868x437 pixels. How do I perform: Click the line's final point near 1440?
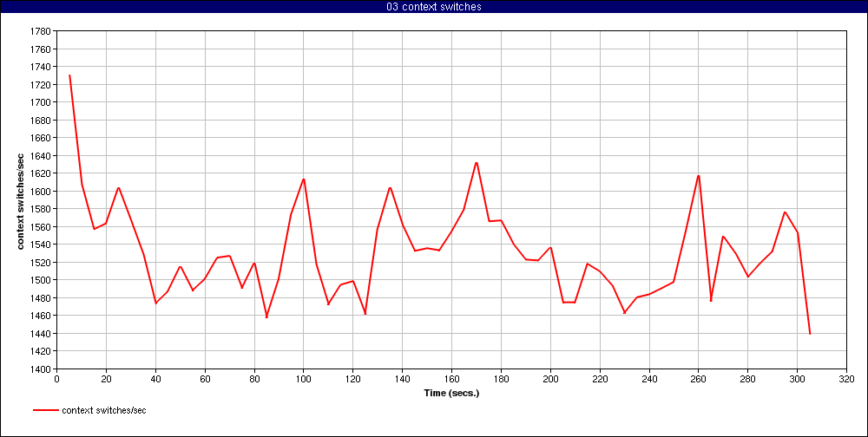pyautogui.click(x=810, y=334)
